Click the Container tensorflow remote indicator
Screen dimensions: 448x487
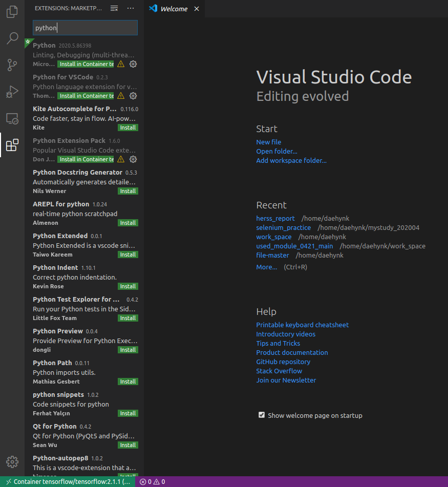click(68, 482)
